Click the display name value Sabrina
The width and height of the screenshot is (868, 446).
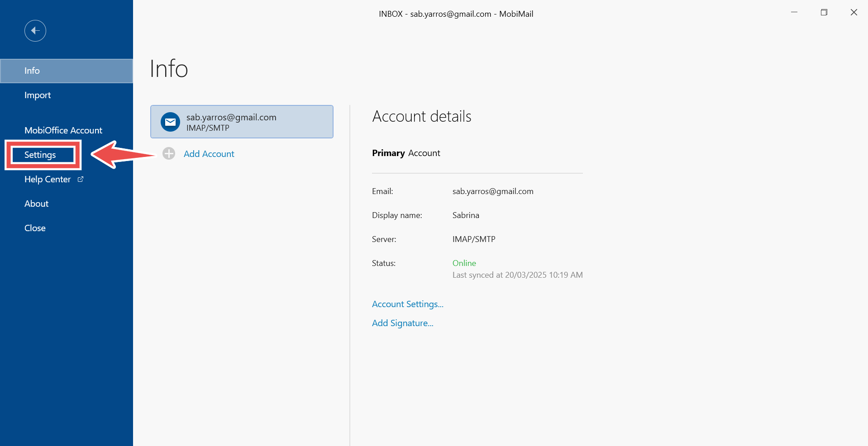[466, 215]
